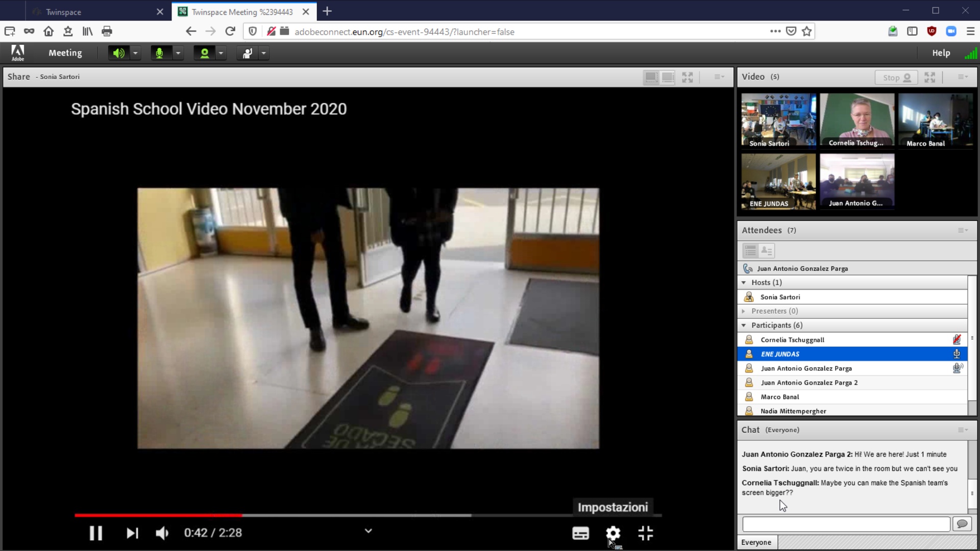Open the Meeting menu
This screenshot has width=980, height=551.
tap(65, 53)
